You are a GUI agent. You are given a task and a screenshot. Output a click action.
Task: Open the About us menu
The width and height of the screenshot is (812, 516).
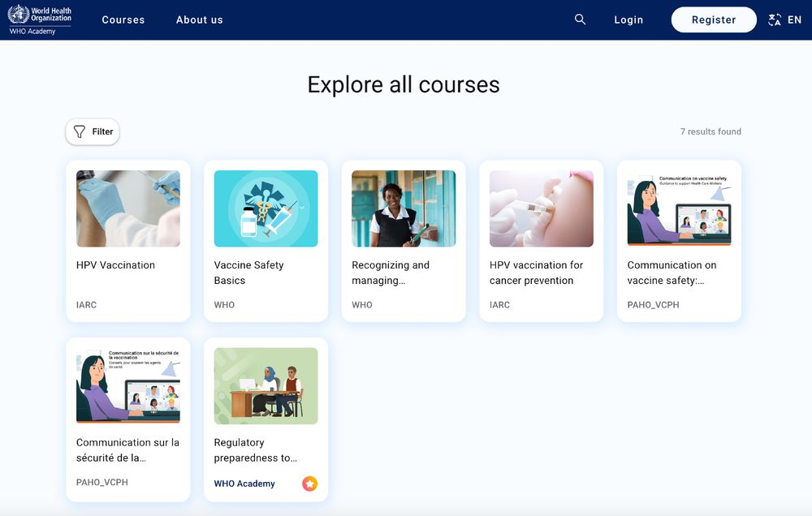point(200,19)
